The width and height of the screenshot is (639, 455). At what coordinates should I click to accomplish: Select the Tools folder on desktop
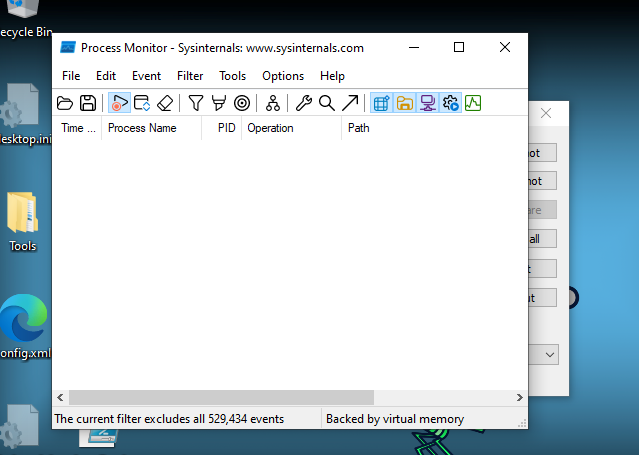click(x=23, y=222)
